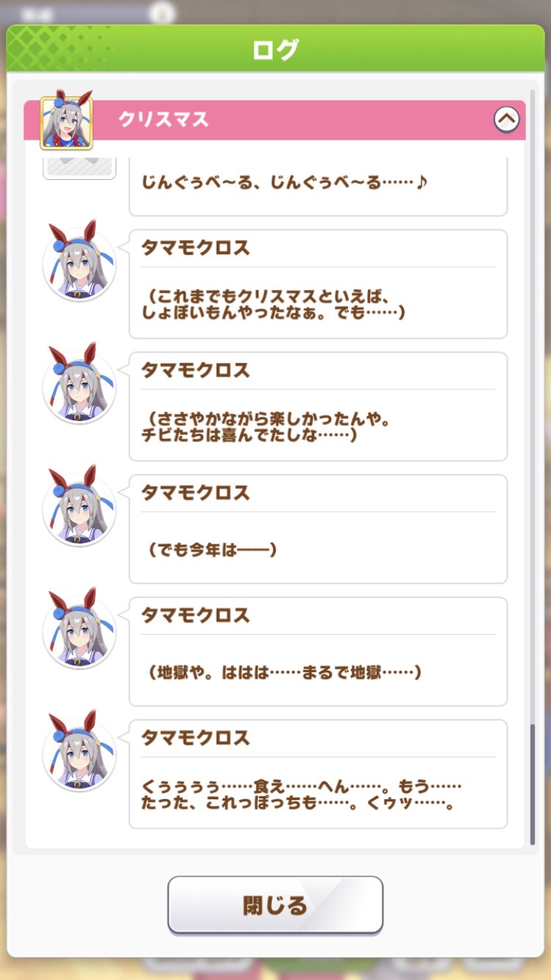
Task: Select the チビたちは喜んでたしな dialogue box
Action: click(x=318, y=406)
